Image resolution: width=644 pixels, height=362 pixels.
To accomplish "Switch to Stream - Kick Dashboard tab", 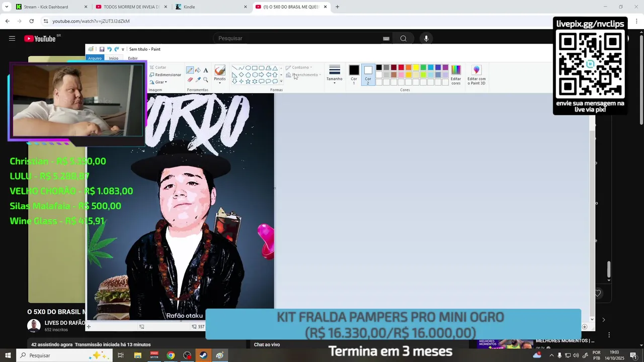I will coord(50,7).
